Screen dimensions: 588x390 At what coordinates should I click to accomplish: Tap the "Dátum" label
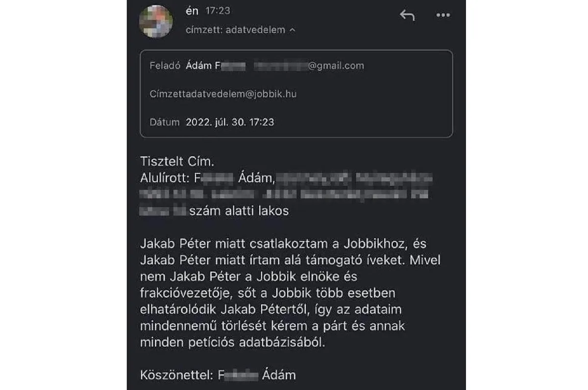(x=164, y=122)
